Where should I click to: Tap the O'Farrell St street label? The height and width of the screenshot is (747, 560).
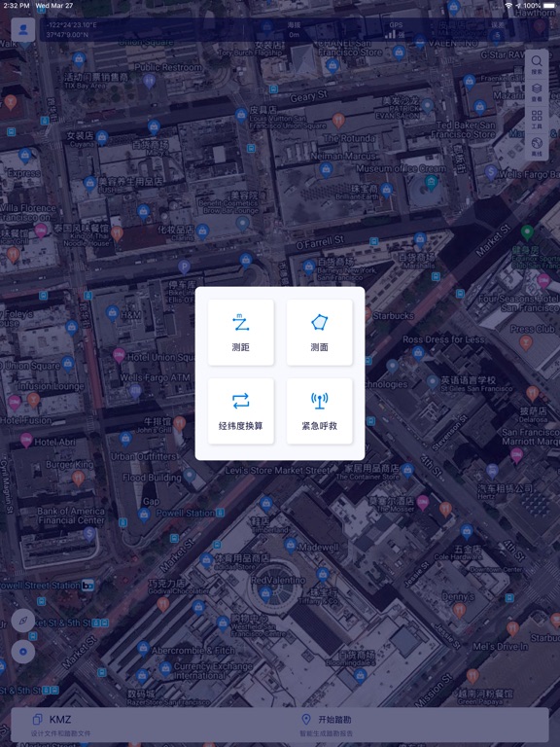pos(320,242)
